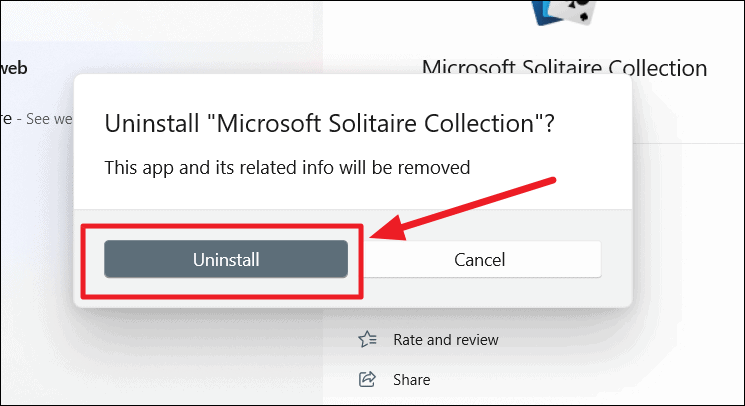Switch to the partially visible web tab
The image size is (745, 406).
(14, 68)
